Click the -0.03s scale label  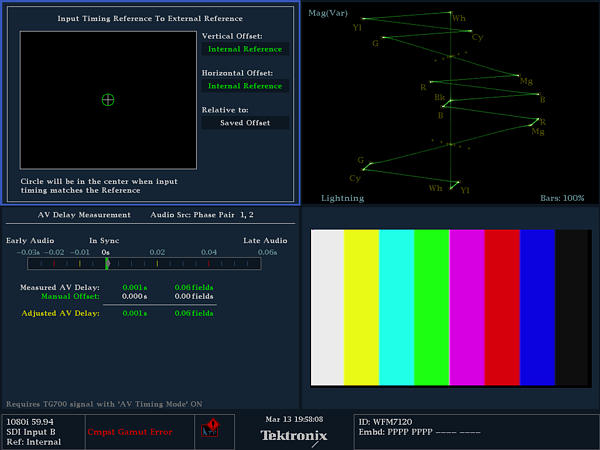[x=28, y=253]
